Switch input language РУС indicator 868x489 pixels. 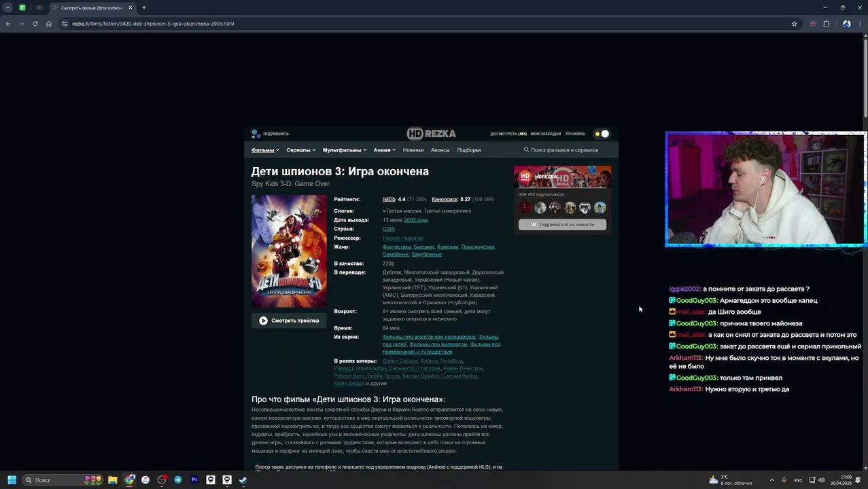click(x=799, y=480)
